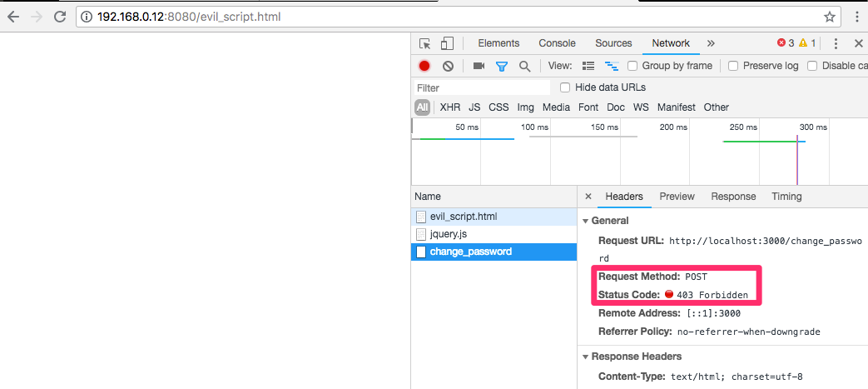Open the Elements tab

(498, 43)
